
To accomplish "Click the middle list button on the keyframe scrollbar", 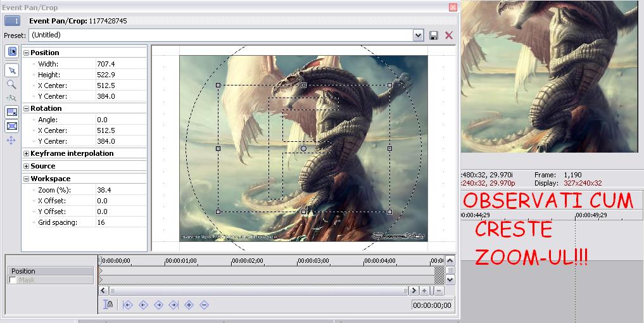I will tap(450, 270).
